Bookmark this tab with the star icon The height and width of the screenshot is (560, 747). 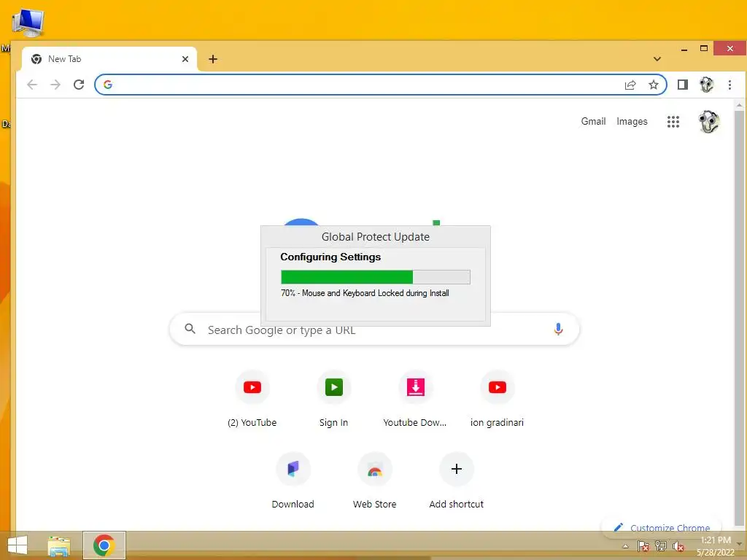(654, 85)
